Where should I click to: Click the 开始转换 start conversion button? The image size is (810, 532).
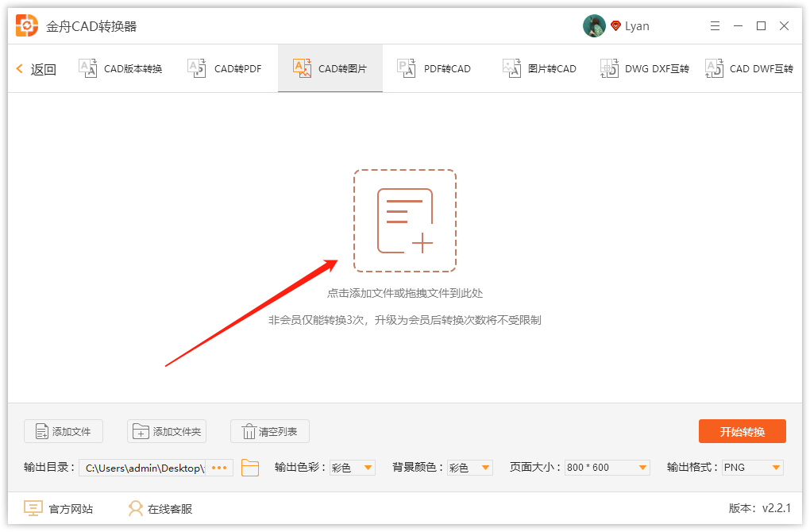coord(742,431)
